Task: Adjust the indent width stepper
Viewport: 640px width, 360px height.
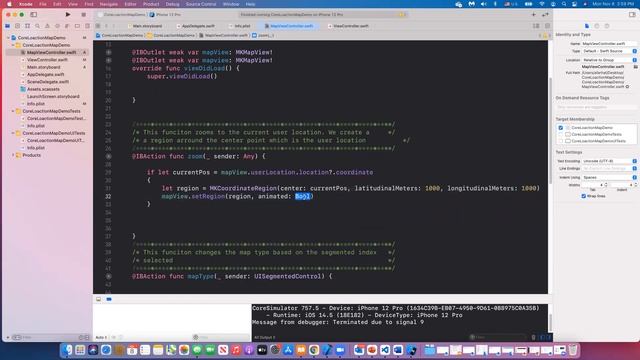Action: click(x=635, y=185)
